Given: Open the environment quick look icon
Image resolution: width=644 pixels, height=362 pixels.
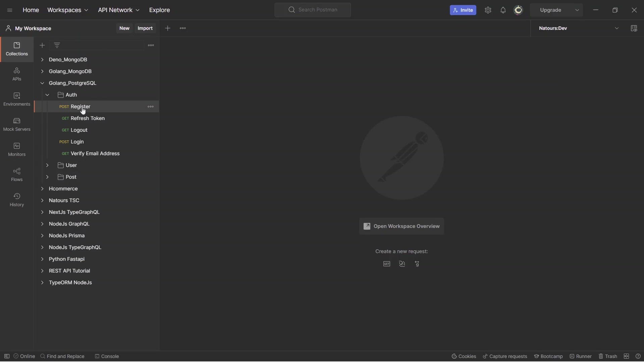Looking at the screenshot, I should point(634,28).
